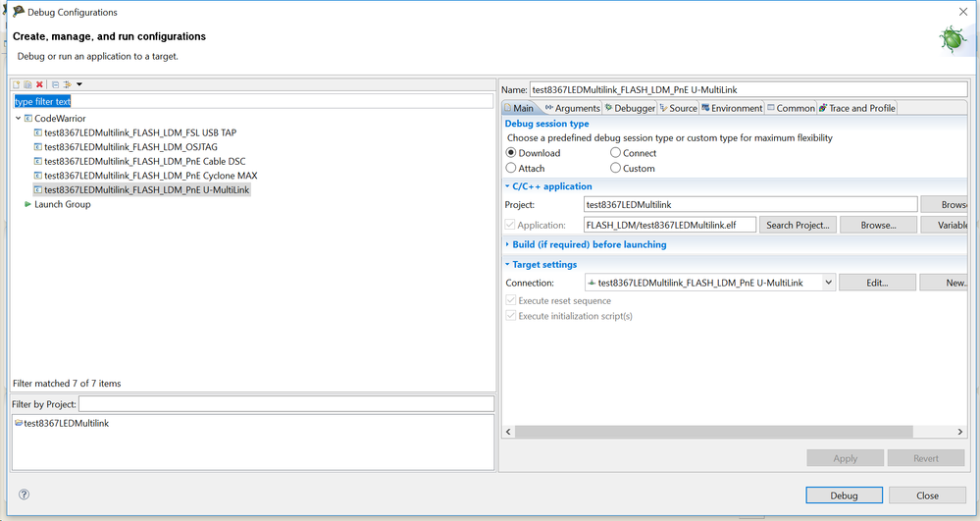Select the OSJTAG configuration
Screen dimensions: 980x521
130,147
